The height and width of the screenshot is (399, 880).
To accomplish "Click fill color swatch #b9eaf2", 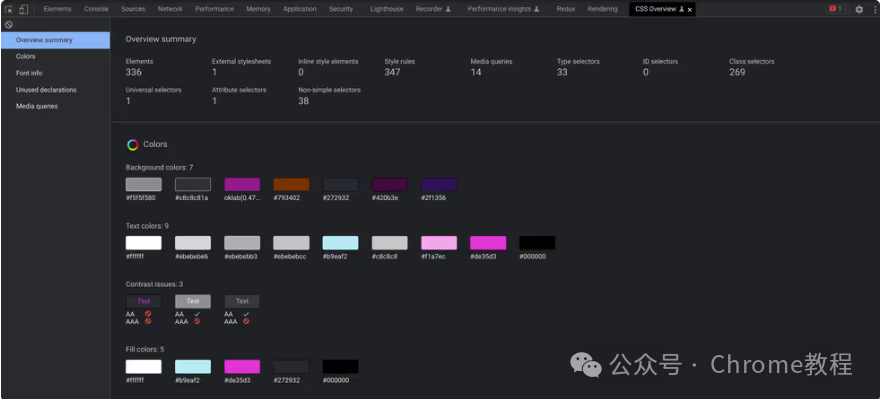I will coord(193,367).
